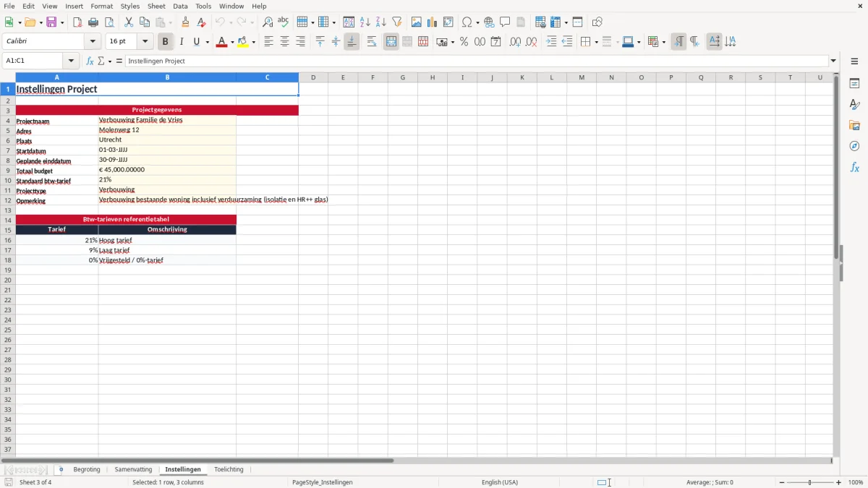Increase cell indent

pyautogui.click(x=551, y=42)
